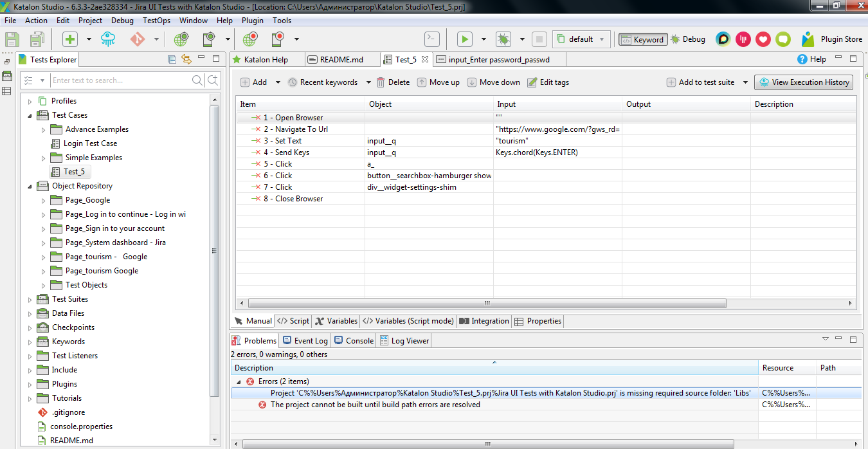Collapse the Test Cases folder

[x=30, y=115]
